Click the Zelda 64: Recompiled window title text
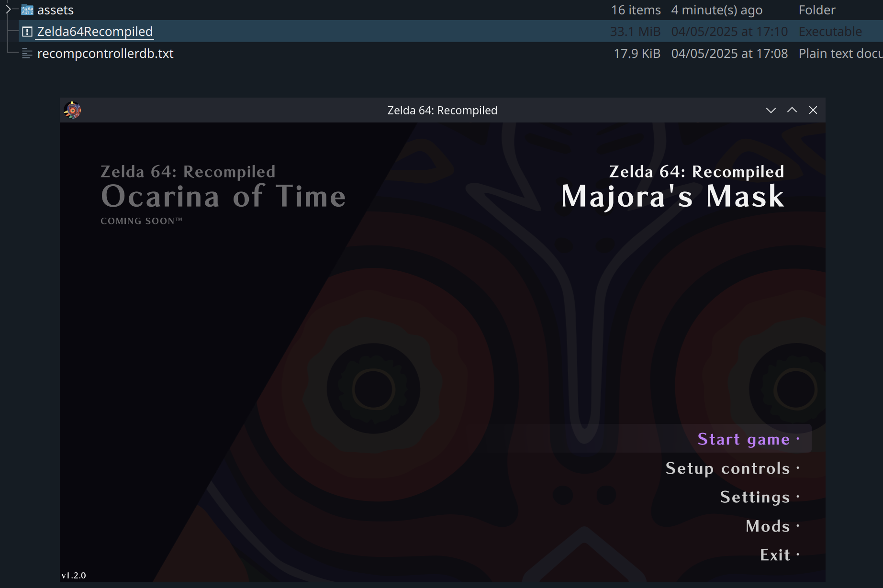Screen dimensions: 883x588 point(442,110)
